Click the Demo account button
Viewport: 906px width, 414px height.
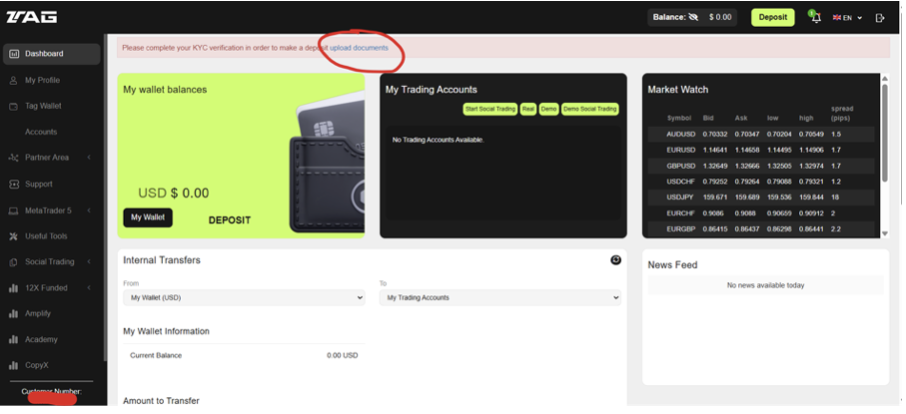coord(549,109)
